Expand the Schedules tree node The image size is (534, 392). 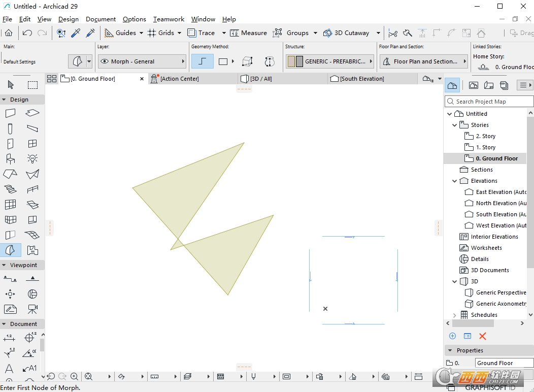(x=454, y=315)
